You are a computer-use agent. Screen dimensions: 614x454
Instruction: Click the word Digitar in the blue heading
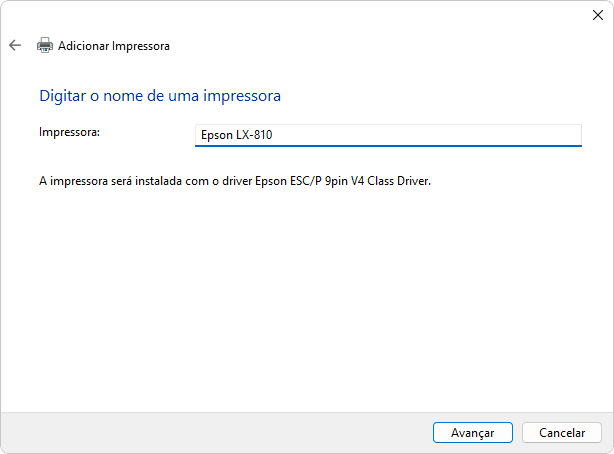(x=63, y=96)
